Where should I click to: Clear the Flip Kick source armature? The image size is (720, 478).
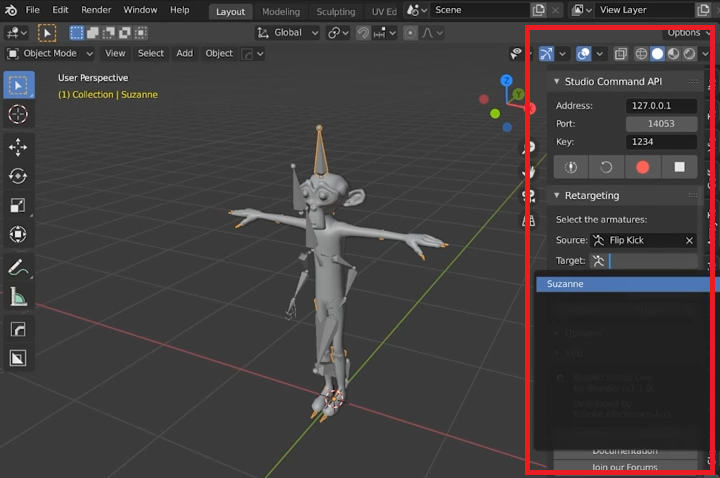[689, 241]
